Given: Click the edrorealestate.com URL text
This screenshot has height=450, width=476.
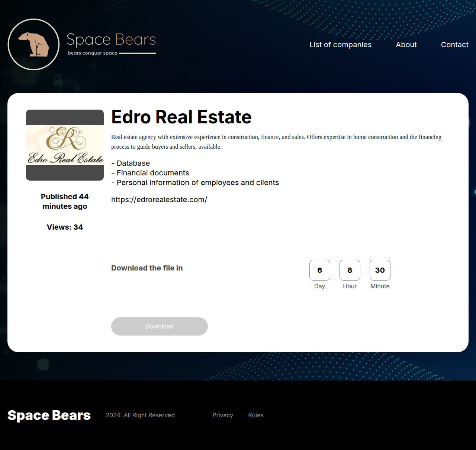Looking at the screenshot, I should pyautogui.click(x=159, y=200).
